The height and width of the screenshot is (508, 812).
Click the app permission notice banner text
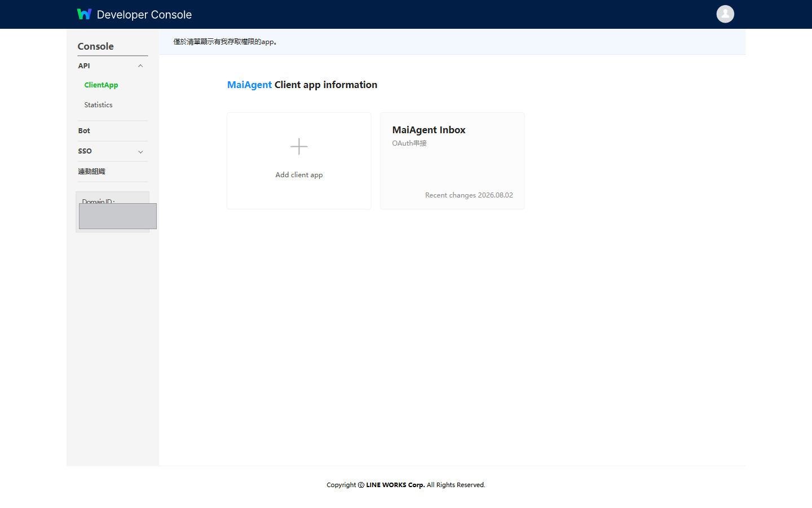pos(225,42)
